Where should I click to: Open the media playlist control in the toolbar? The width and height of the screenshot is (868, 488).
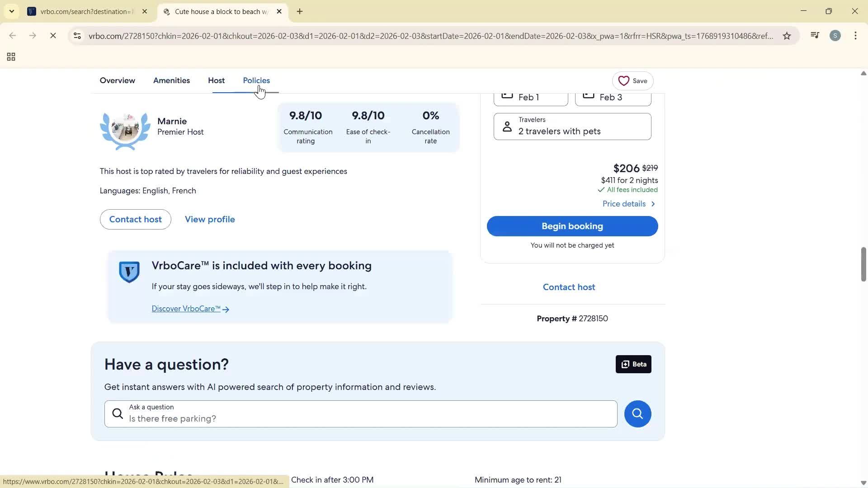(x=815, y=35)
